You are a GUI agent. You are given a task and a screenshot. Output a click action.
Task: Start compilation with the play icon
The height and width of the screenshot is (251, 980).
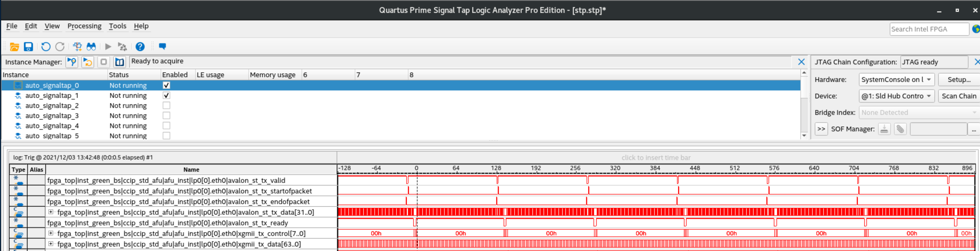coord(108,47)
